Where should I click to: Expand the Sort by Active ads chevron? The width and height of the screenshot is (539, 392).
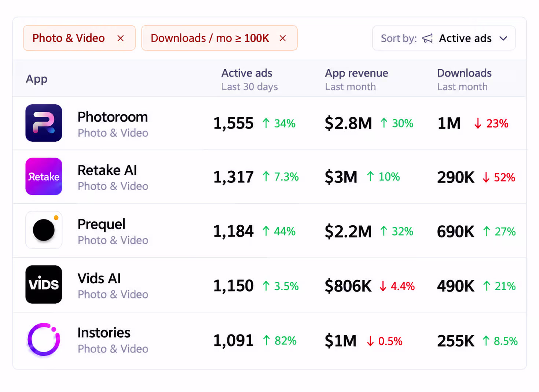(503, 38)
